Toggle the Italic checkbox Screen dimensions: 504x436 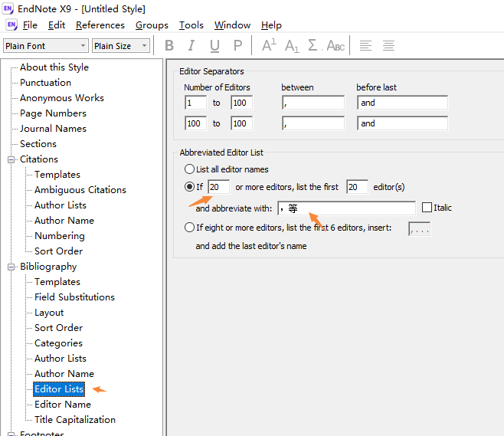[x=427, y=208]
